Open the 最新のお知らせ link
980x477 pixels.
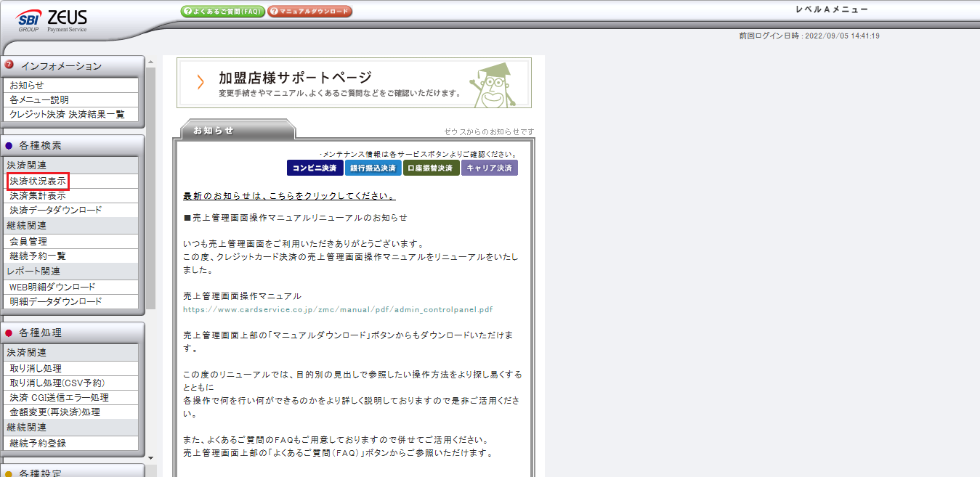289,197
